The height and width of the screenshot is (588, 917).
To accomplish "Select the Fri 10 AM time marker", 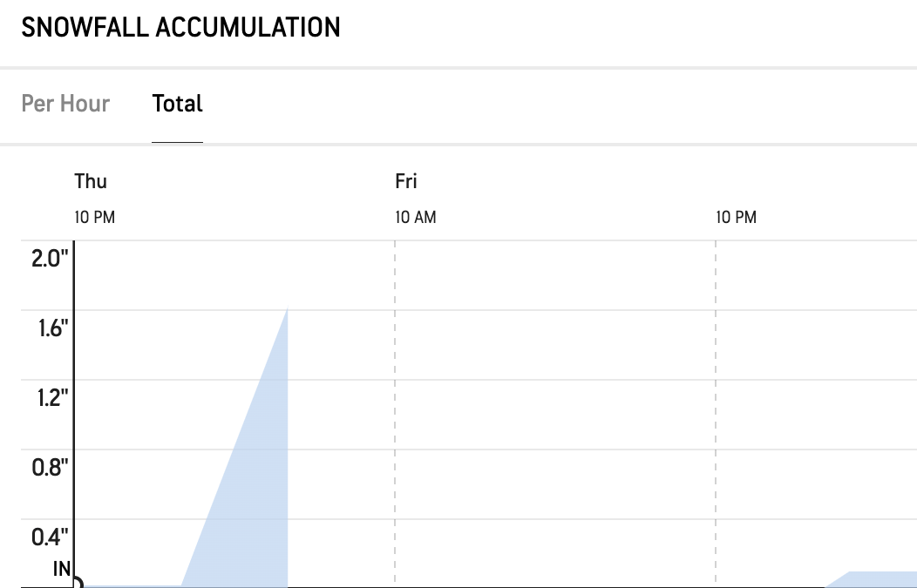I will click(x=416, y=218).
